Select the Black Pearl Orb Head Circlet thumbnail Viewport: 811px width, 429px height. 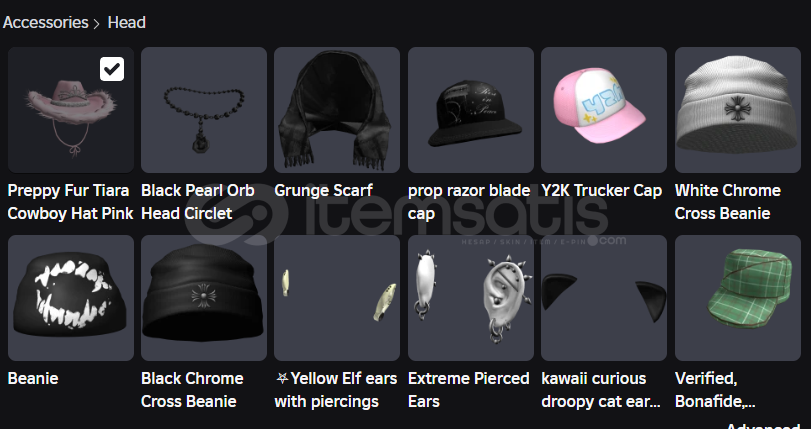click(x=204, y=110)
